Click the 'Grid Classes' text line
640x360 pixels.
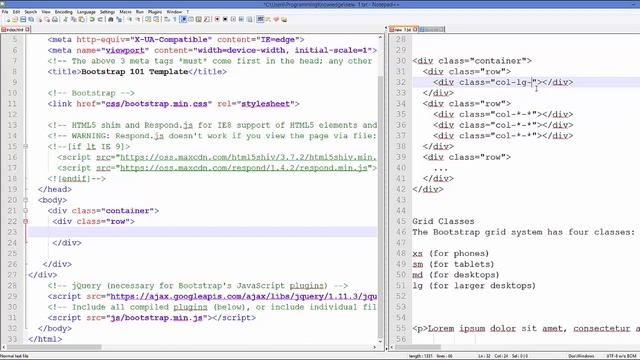pos(443,221)
